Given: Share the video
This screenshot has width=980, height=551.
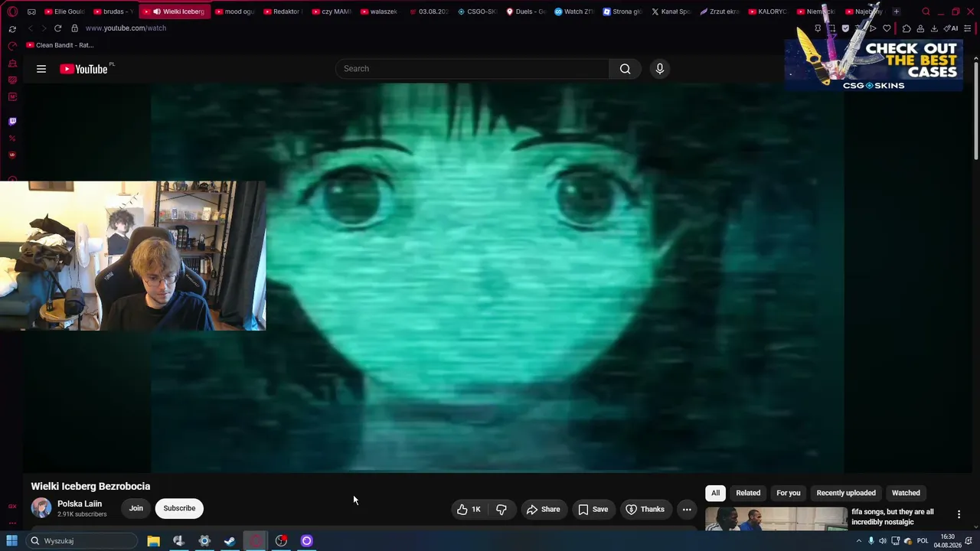Looking at the screenshot, I should pyautogui.click(x=543, y=509).
